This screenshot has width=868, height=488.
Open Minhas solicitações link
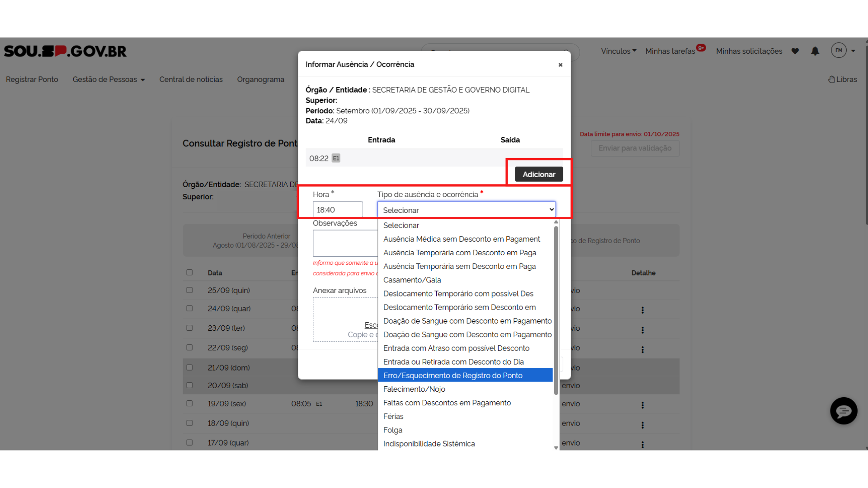[x=749, y=51]
